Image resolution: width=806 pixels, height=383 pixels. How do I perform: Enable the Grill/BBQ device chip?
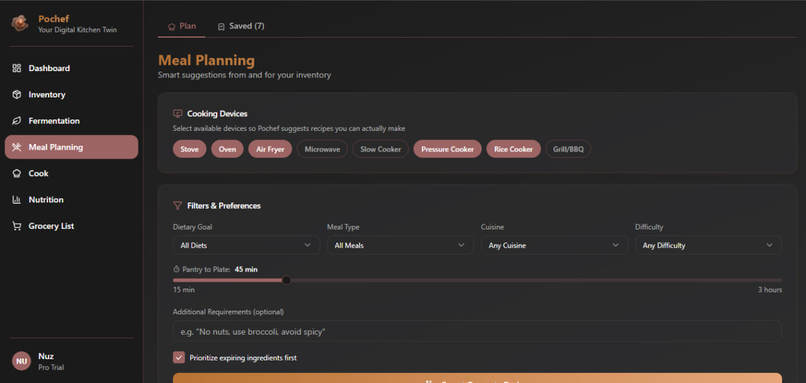coord(569,149)
